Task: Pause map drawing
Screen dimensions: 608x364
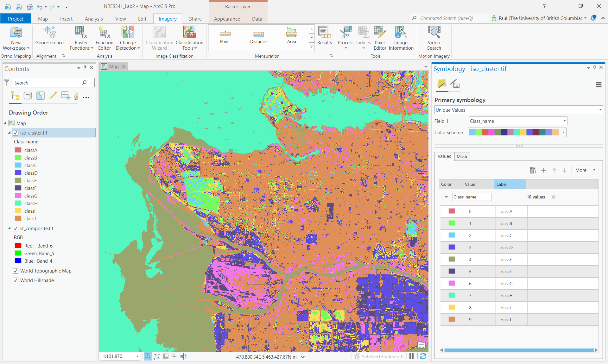Action: 411,356
